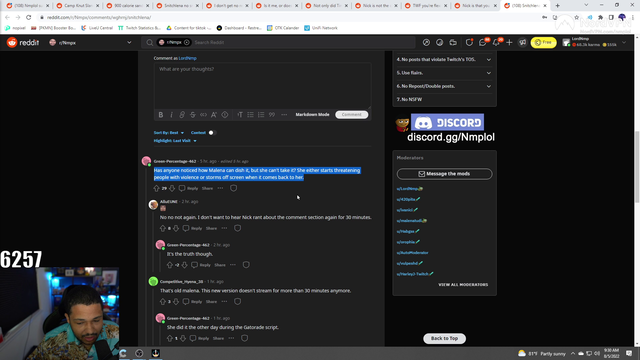The height and width of the screenshot is (360, 640).
Task: Click the Back to Top button
Action: pos(444,338)
